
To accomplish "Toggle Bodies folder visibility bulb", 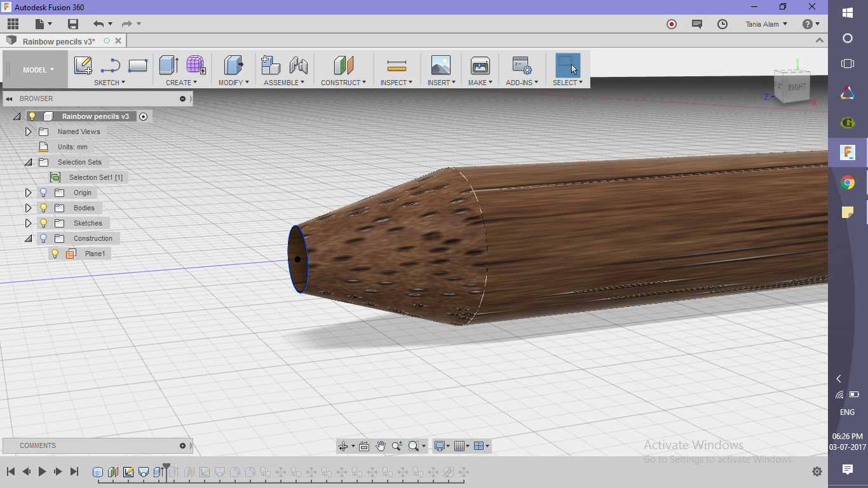I will click(43, 208).
